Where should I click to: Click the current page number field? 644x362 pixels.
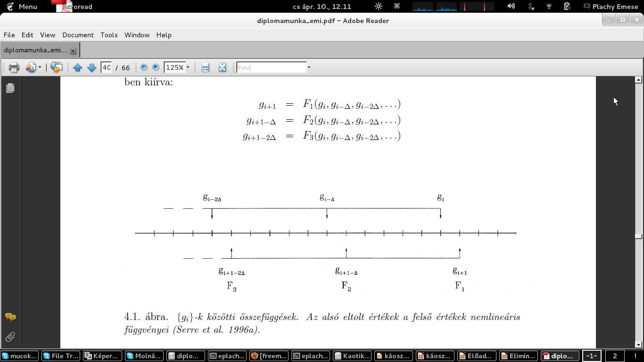pos(106,67)
